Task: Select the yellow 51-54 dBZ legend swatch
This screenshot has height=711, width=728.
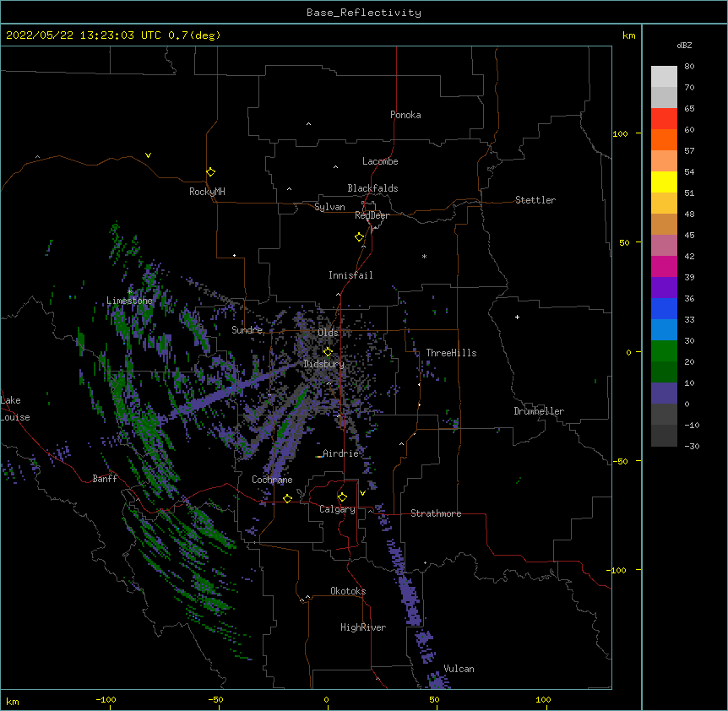Action: tap(664, 182)
